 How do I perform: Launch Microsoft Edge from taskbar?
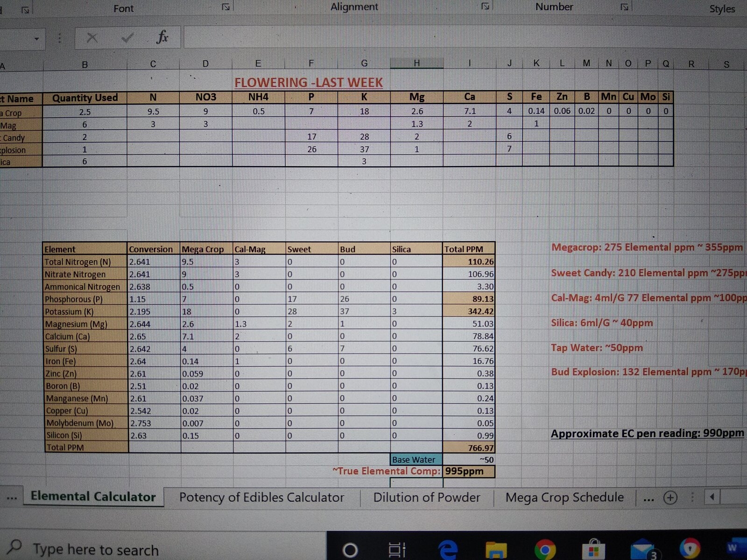pos(447,550)
